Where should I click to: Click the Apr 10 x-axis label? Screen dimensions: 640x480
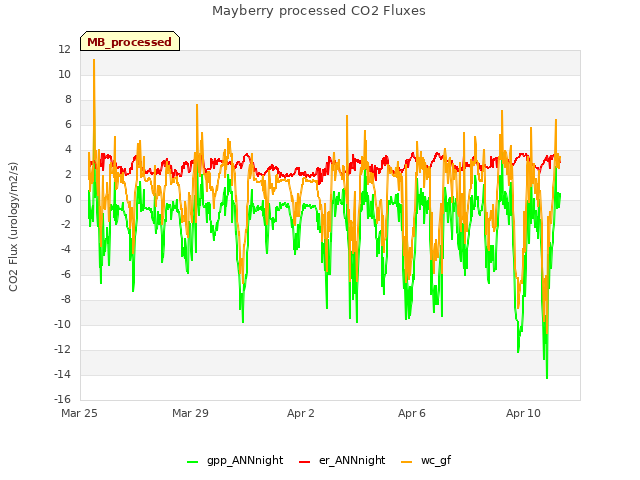[523, 413]
